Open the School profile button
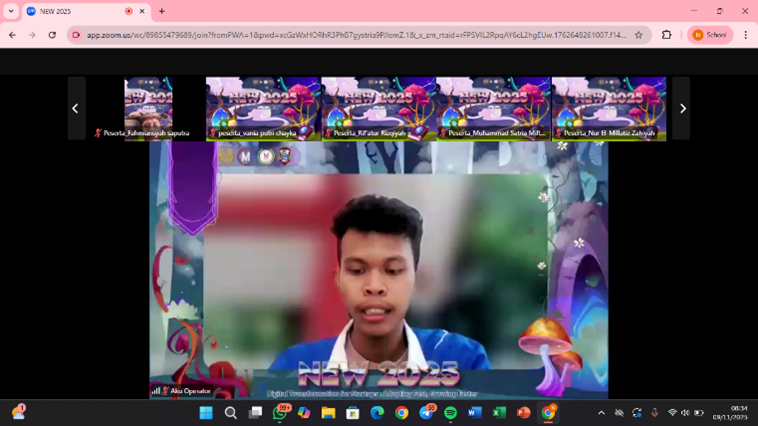The image size is (758, 426). pyautogui.click(x=710, y=35)
